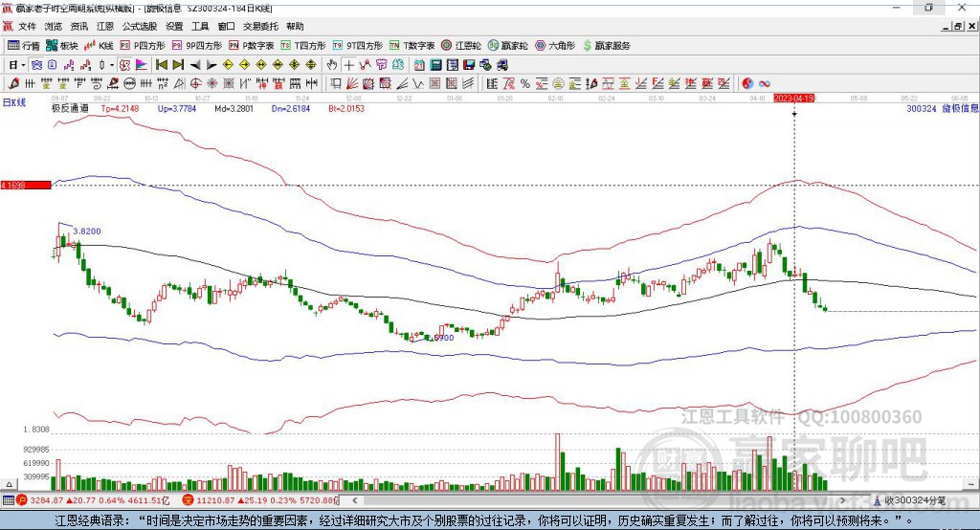Open the 帮助 menu
Image resolution: width=980 pixels, height=530 pixels.
[295, 26]
